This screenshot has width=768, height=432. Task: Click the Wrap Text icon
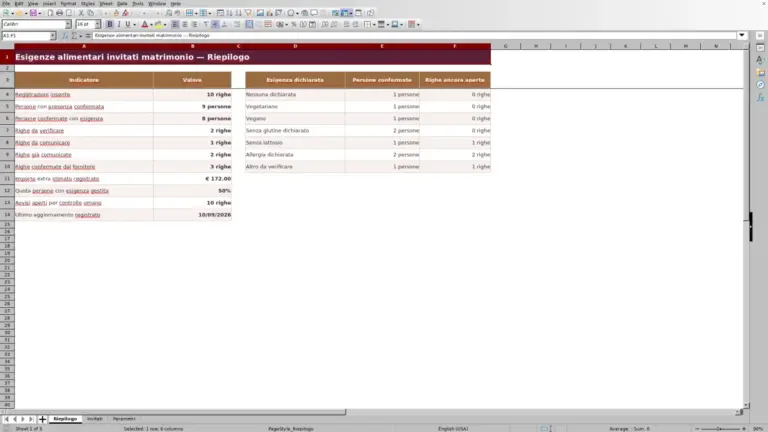click(x=237, y=24)
